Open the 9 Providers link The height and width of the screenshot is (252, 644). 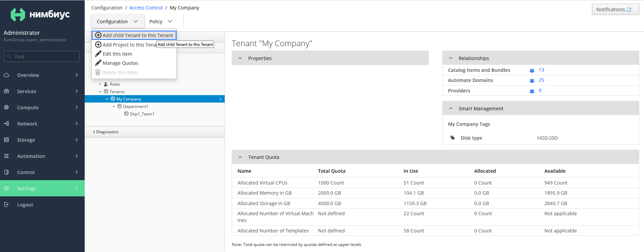540,90
